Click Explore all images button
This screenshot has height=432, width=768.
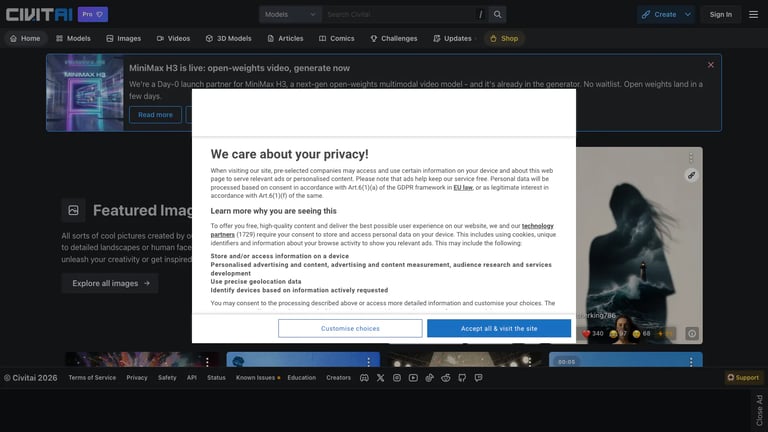click(x=110, y=283)
